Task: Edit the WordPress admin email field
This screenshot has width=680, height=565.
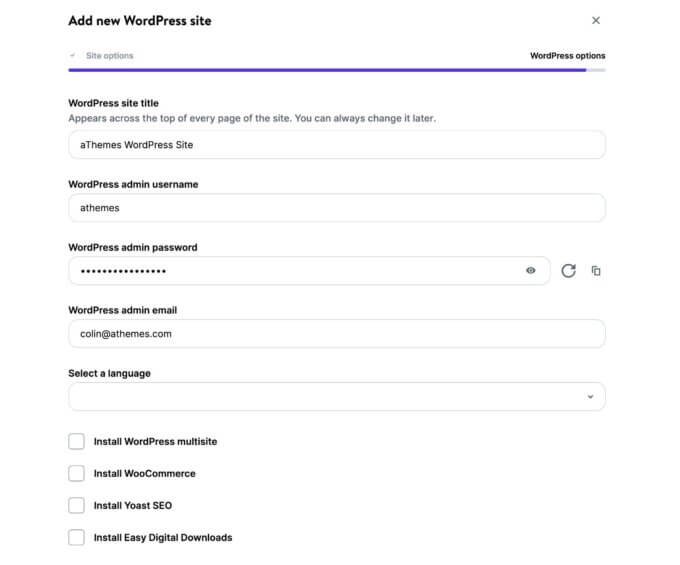Action: tap(336, 334)
